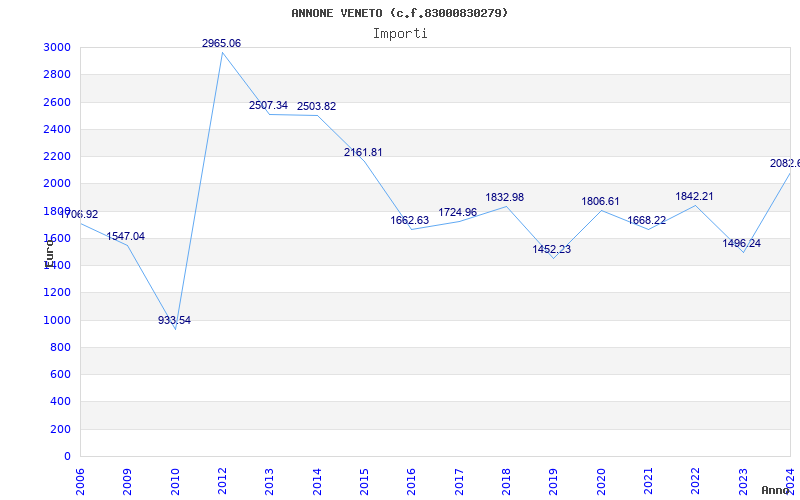
Task: Click the Euro y-axis title
Action: point(49,252)
